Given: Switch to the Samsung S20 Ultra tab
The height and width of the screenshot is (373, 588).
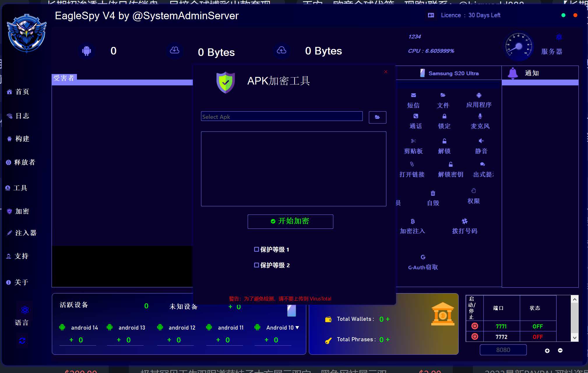Looking at the screenshot, I should pyautogui.click(x=449, y=73).
